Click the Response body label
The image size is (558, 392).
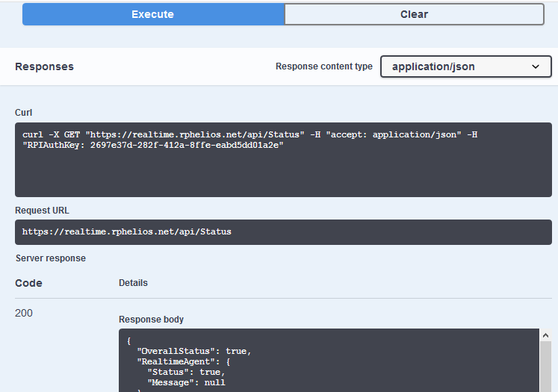151,320
